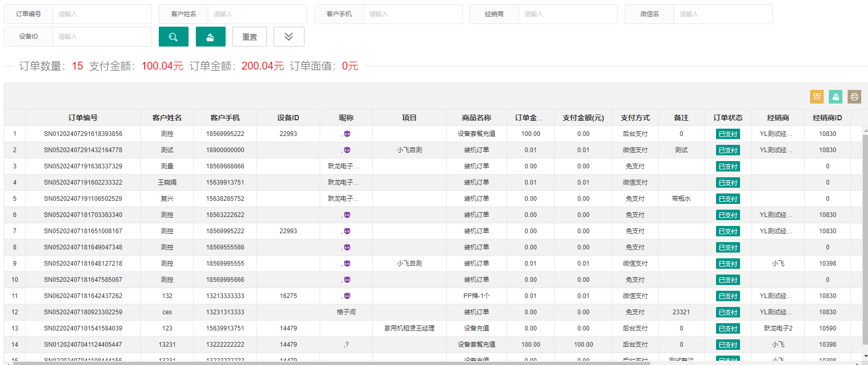Click device ID 16275
868x365 pixels.
pyautogui.click(x=288, y=296)
